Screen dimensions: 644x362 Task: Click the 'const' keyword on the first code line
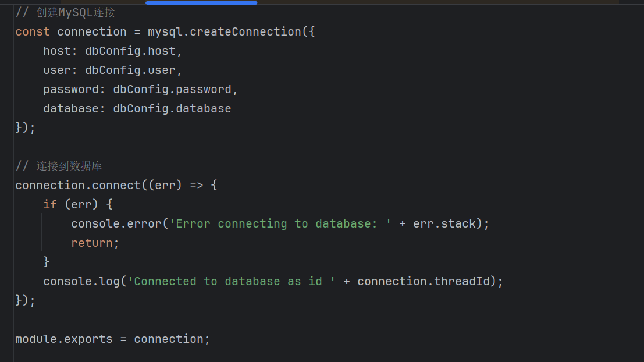[x=33, y=31]
